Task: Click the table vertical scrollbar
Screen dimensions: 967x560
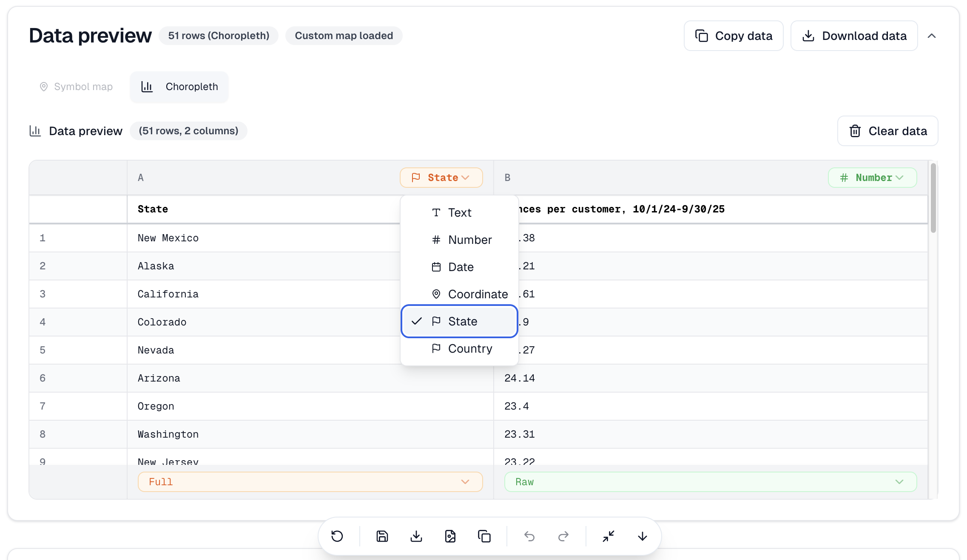Action: [933, 198]
